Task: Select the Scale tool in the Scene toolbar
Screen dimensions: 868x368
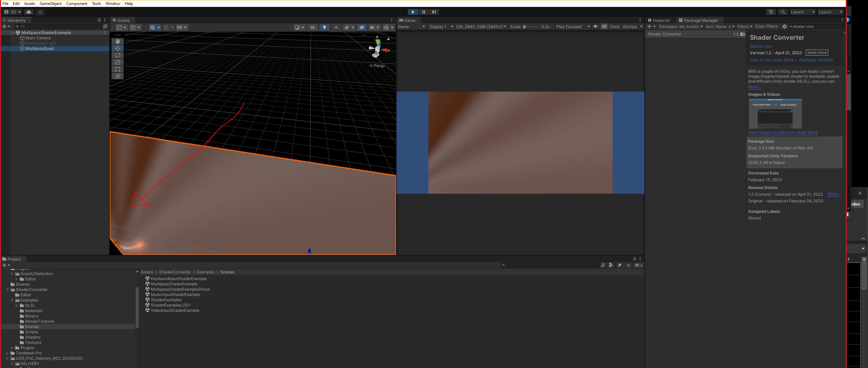Action: 118,62
